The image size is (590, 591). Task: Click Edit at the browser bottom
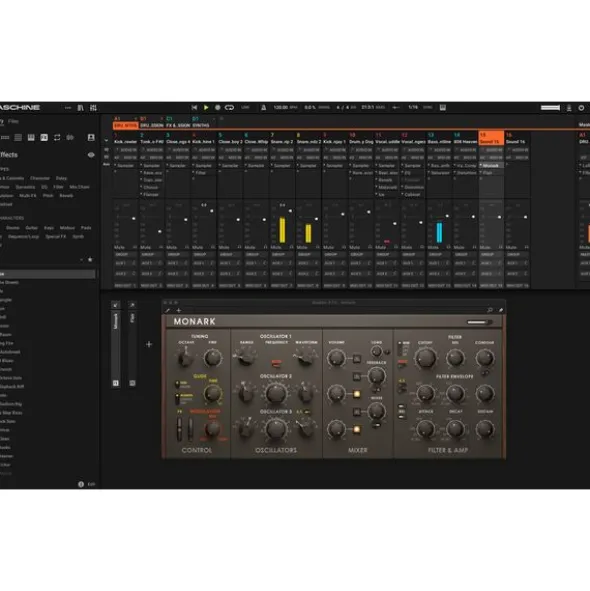click(91, 484)
